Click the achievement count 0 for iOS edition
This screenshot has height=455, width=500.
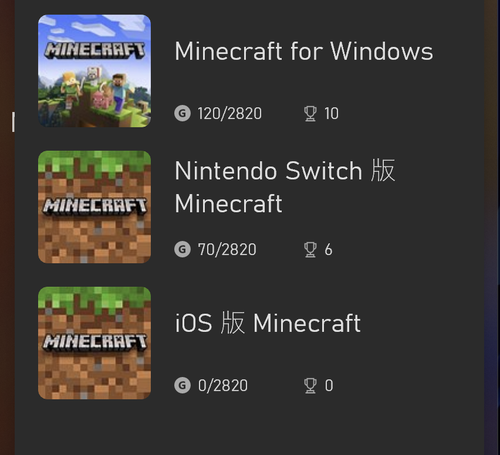329,386
